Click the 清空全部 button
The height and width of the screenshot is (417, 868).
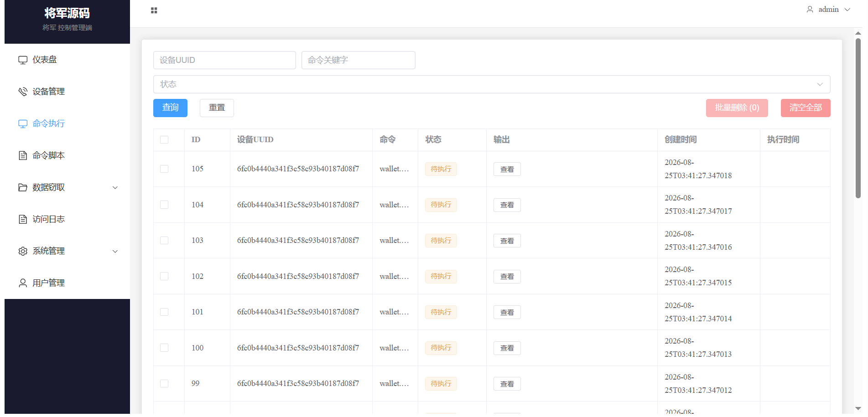(x=806, y=108)
